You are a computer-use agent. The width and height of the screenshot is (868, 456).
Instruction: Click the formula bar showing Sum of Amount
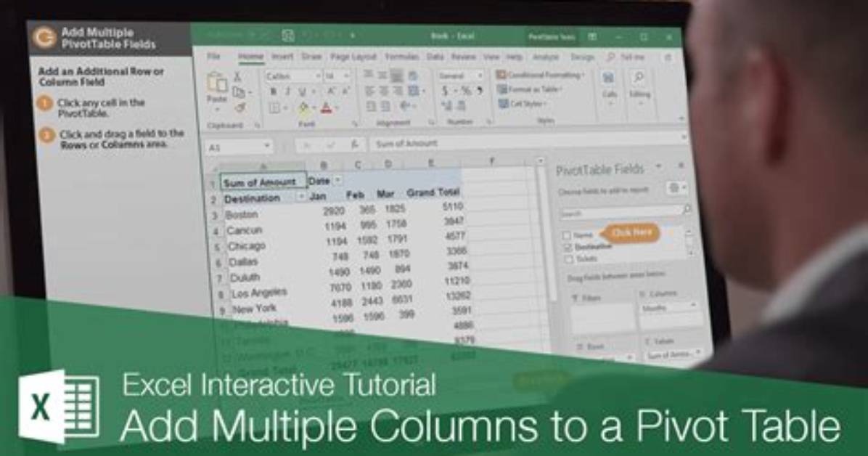[x=526, y=143]
